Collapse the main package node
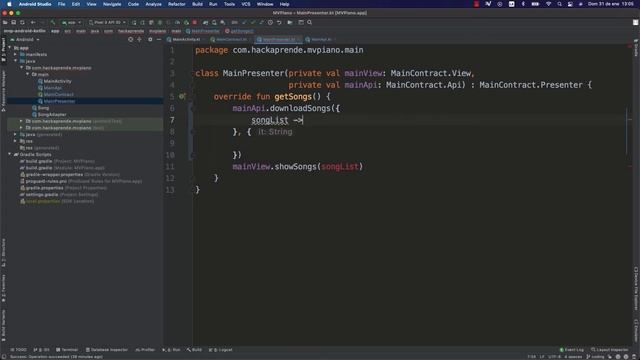Image resolution: width=640 pixels, height=360 pixels. (x=28, y=74)
